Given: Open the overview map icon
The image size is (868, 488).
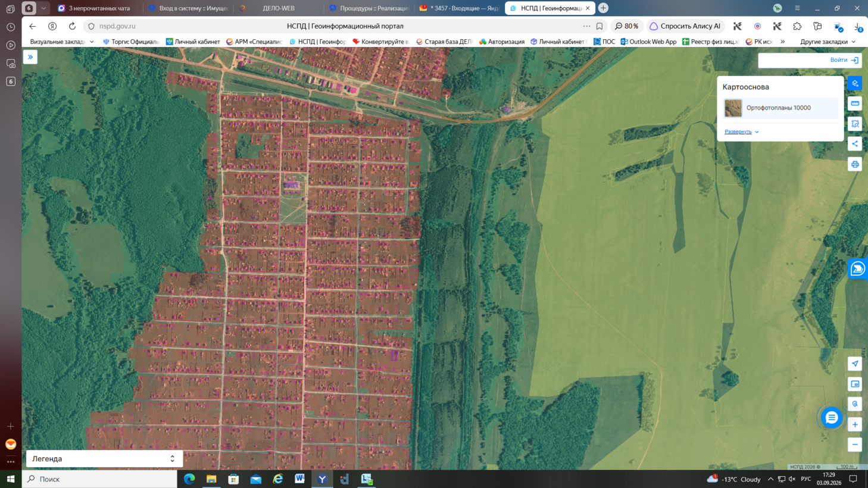Looking at the screenshot, I should click(855, 384).
